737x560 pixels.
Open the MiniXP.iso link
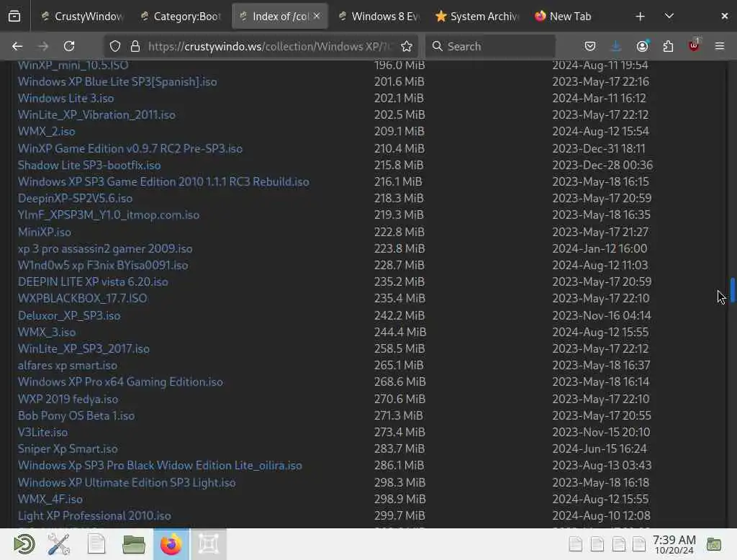[45, 232]
